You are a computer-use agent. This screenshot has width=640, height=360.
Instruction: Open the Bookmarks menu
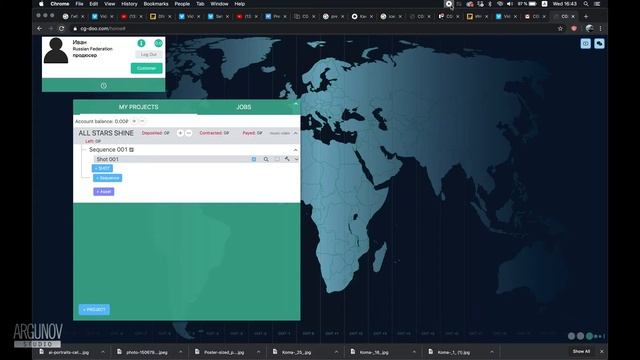[x=156, y=4]
